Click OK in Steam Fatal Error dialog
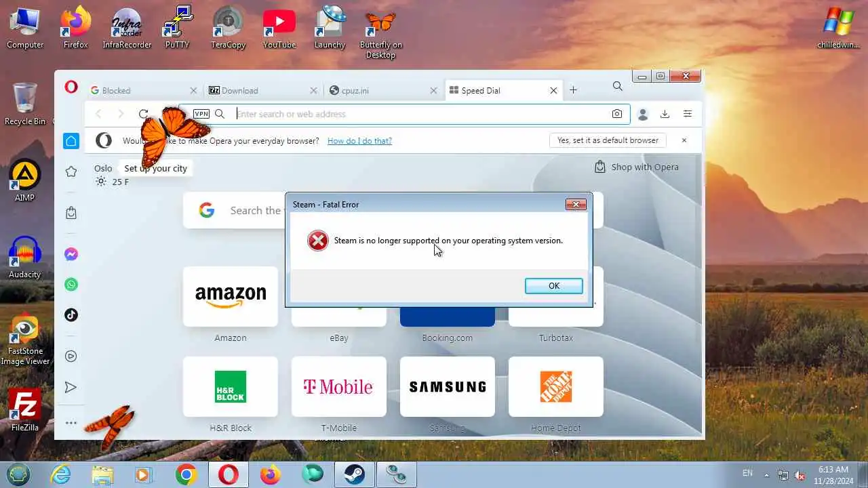The width and height of the screenshot is (868, 488). pos(553,286)
